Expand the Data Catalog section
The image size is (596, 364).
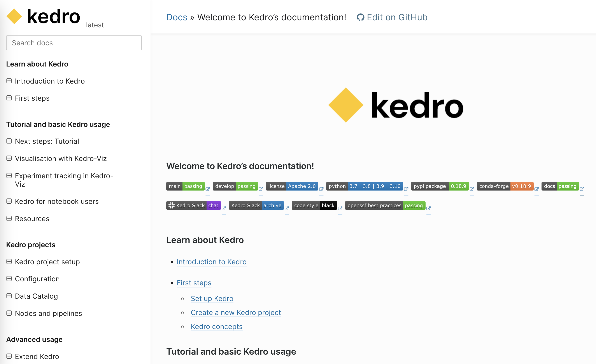coord(9,296)
